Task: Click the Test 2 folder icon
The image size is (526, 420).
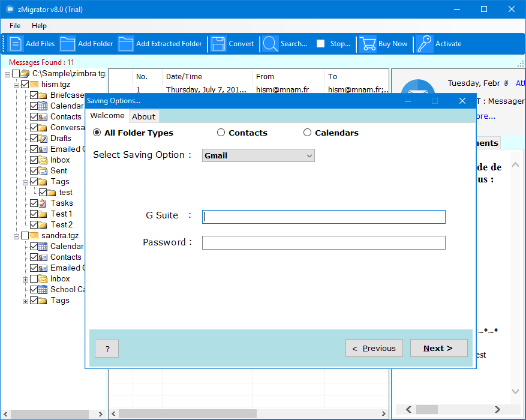Action: point(43,225)
